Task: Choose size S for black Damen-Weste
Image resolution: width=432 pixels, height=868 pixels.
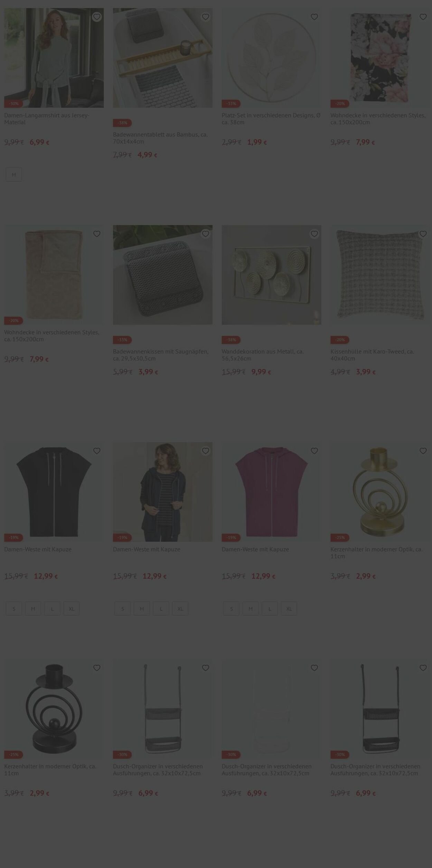Action: pos(14,609)
